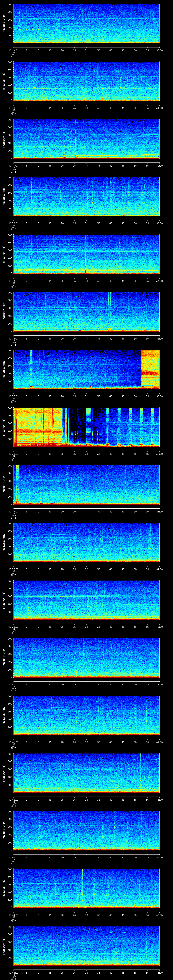173x980 pixels.
Task: Click the 40:00 end time label
Action: [x=160, y=627]
